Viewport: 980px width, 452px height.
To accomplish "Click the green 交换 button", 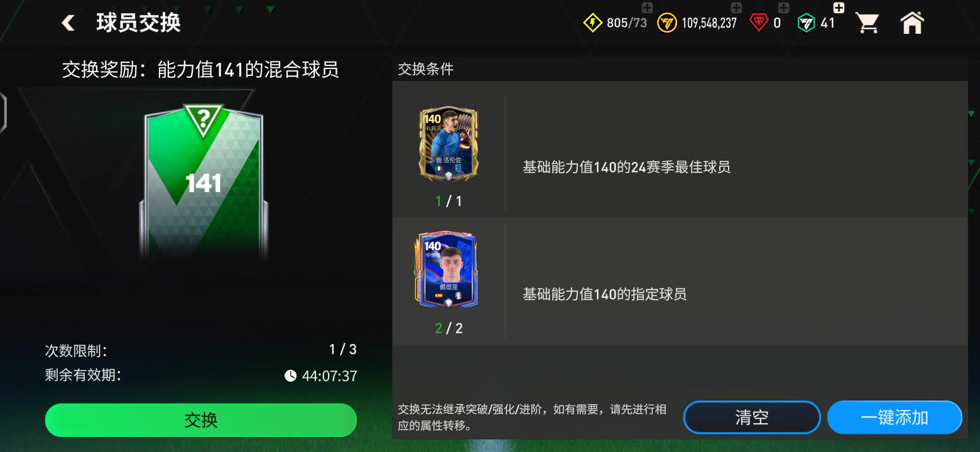I will tap(201, 420).
